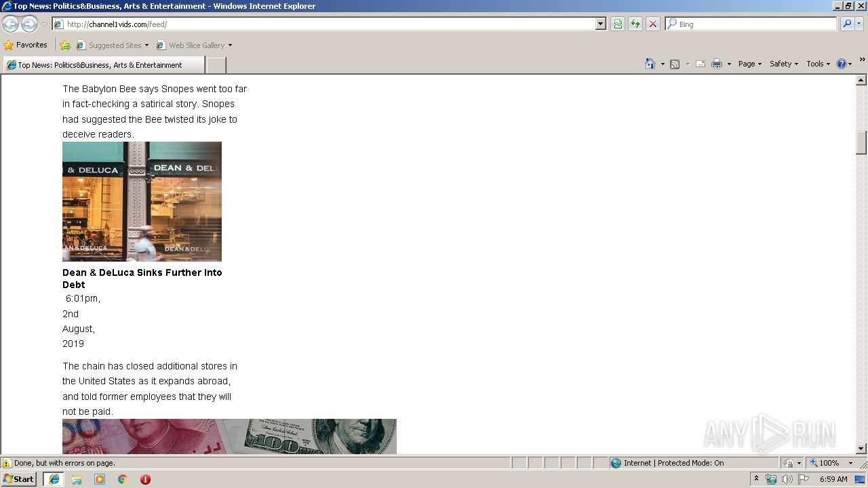Expand command bar overflow chevron
This screenshot has height=488, width=868.
click(862, 60)
